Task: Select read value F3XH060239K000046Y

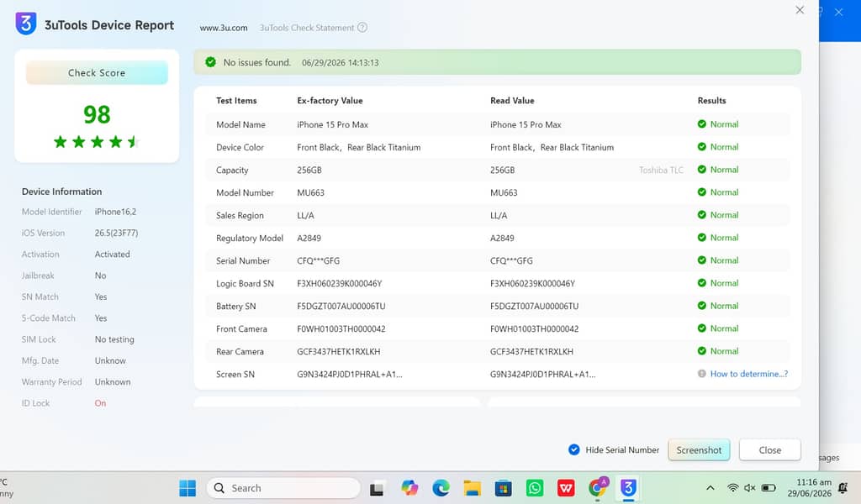Action: click(x=532, y=284)
